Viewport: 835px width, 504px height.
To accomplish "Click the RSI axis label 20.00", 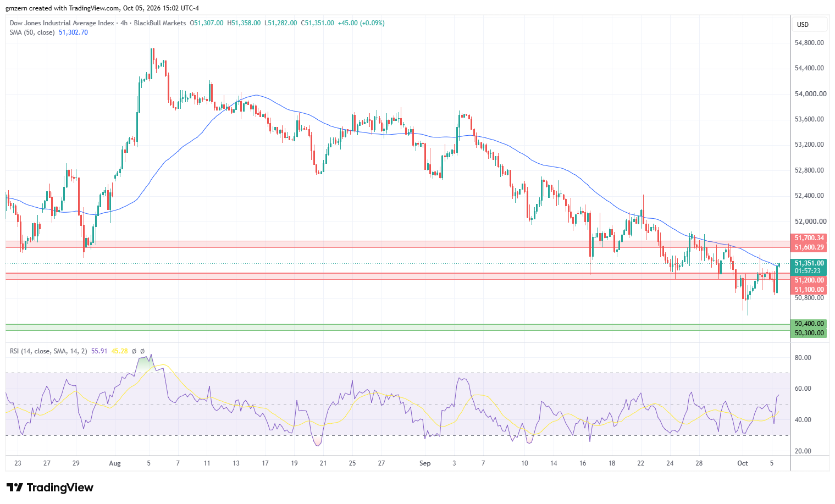I will [803, 451].
